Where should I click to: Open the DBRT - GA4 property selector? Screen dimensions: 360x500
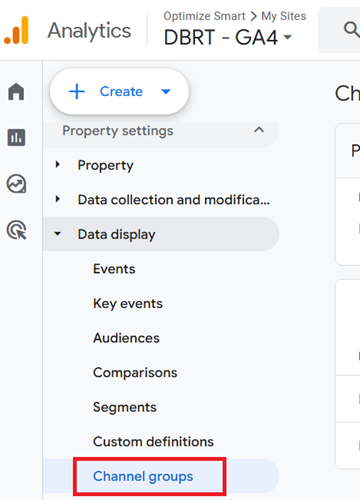pos(228,37)
